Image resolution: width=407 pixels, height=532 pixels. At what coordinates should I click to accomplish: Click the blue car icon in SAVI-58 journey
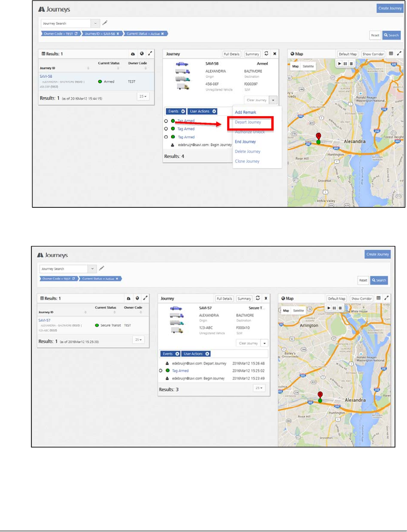(x=182, y=64)
